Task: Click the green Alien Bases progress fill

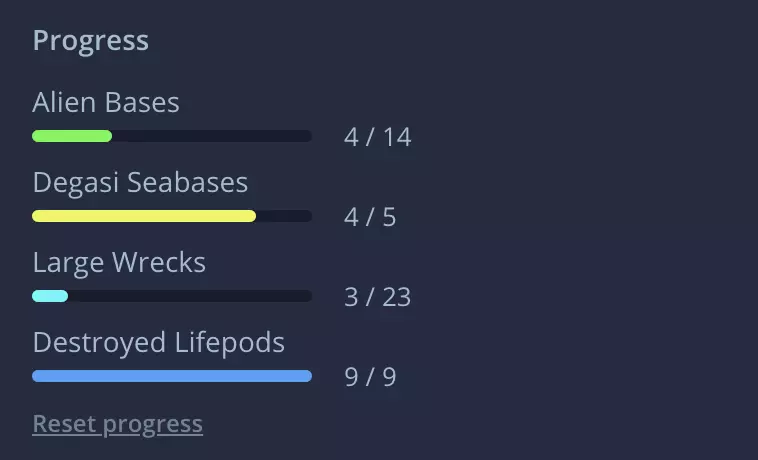Action: coord(71,136)
